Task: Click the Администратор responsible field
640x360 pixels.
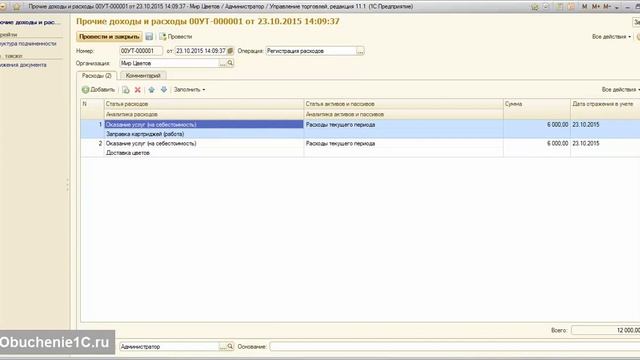Action: [169, 347]
